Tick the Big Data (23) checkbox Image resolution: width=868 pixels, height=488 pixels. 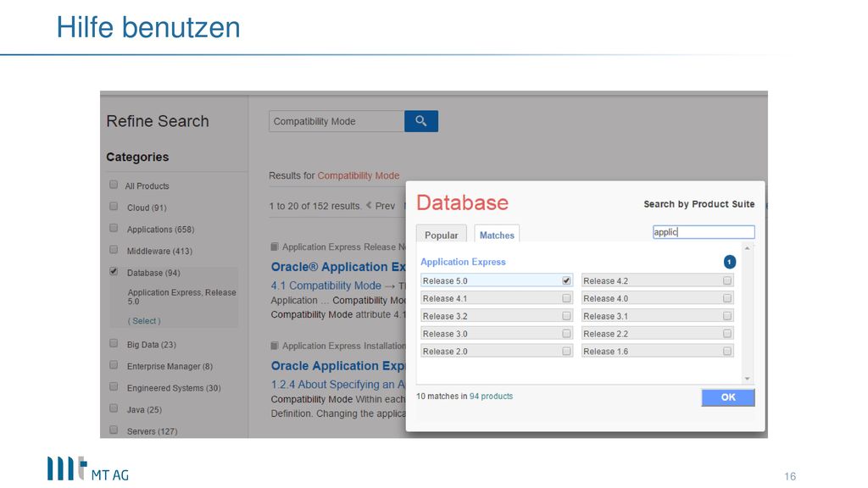coord(114,344)
